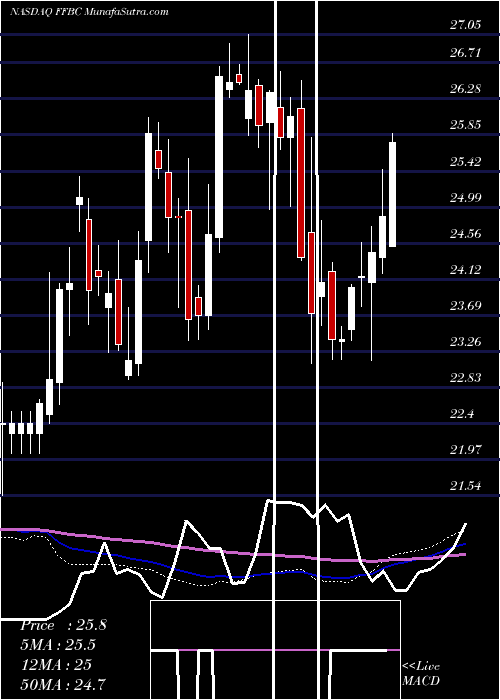Click the Price : 25.8 readout
Screen dimensions: 500x700
click(63, 625)
